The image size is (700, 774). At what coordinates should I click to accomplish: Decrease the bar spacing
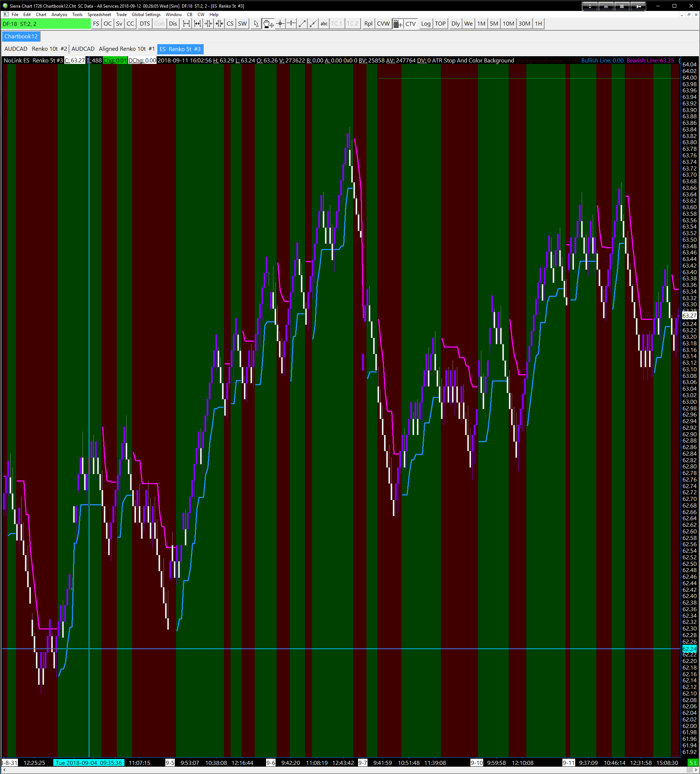(197, 24)
